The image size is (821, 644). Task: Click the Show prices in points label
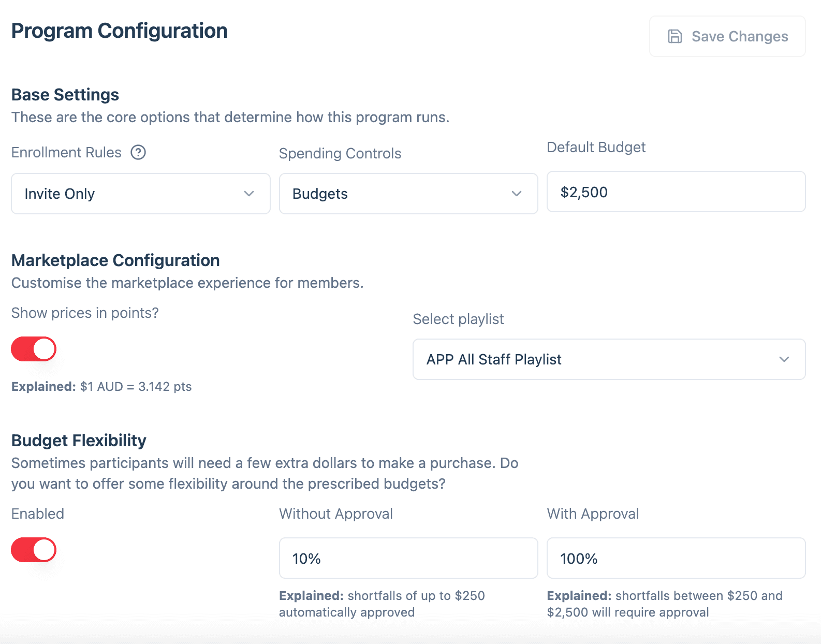coord(85,313)
